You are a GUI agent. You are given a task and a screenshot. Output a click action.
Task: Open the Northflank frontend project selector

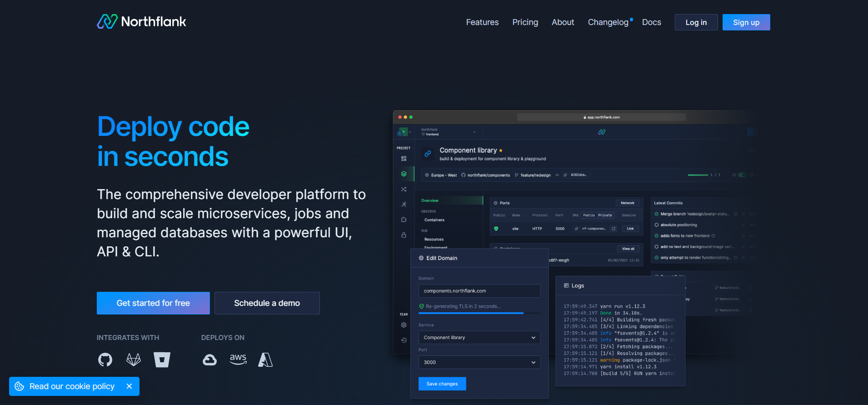pos(449,132)
